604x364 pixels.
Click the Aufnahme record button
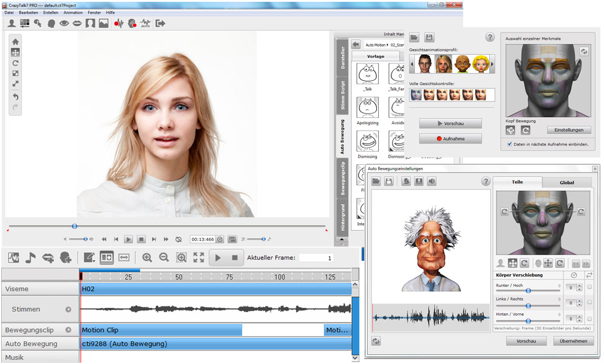[450, 139]
